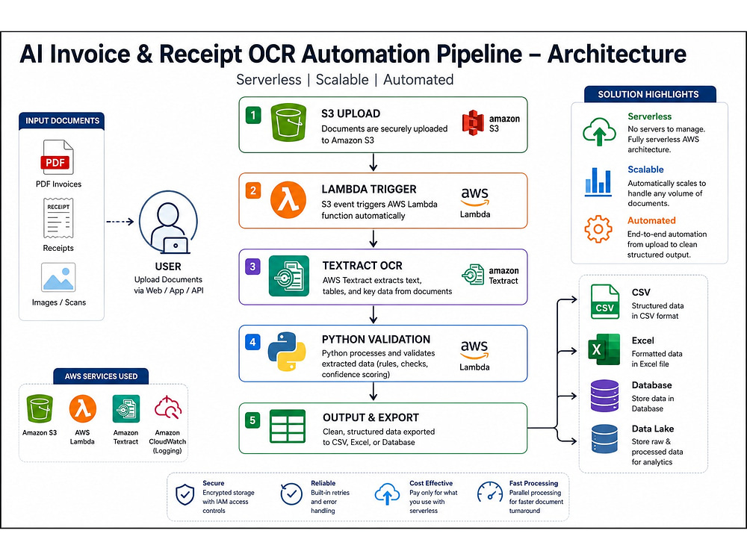Click the TEXTRACT OCR step title
The height and width of the screenshot is (560, 747).
click(362, 266)
